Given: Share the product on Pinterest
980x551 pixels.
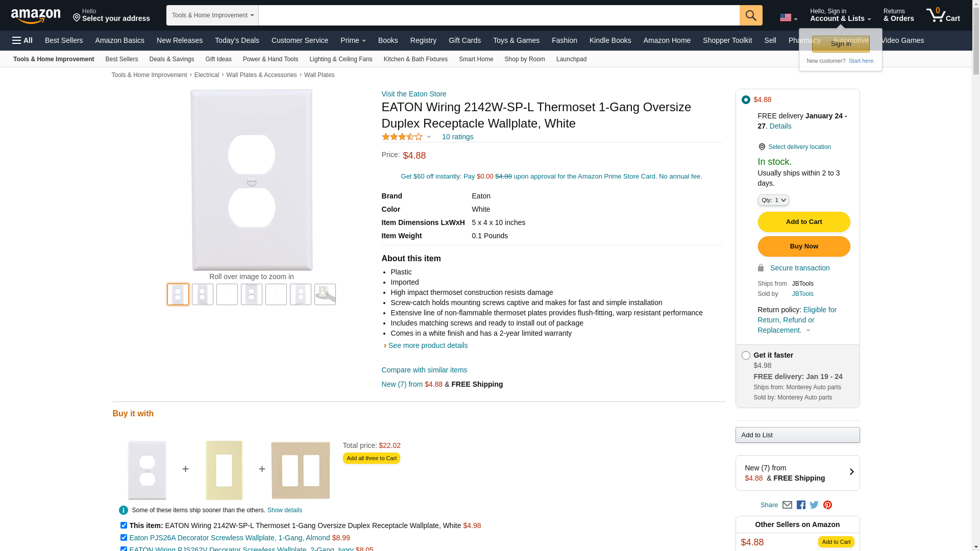Looking at the screenshot, I should coord(827,505).
